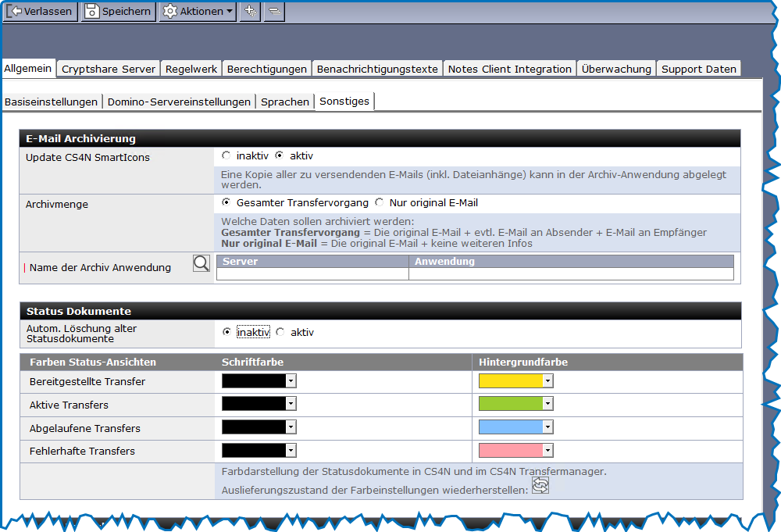Image resolution: width=781 pixels, height=532 pixels.
Task: Open the Aktionen dropdown menu
Action: tap(198, 11)
